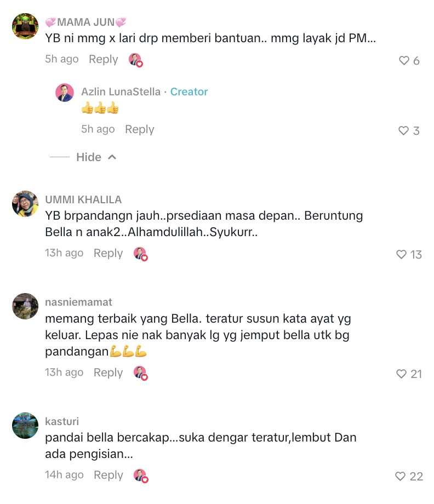The width and height of the screenshot is (434, 504).
Task: Reply to nasniemamat's comment
Action: [x=108, y=373]
